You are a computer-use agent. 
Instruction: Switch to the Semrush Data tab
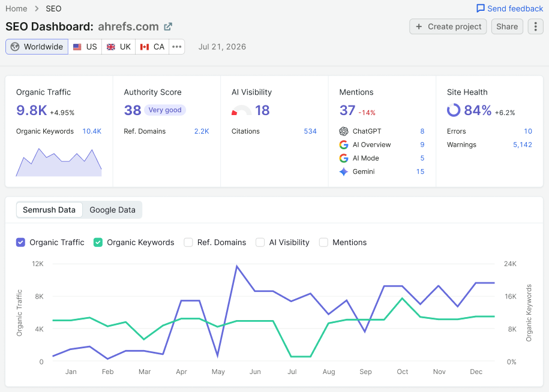[x=49, y=210]
